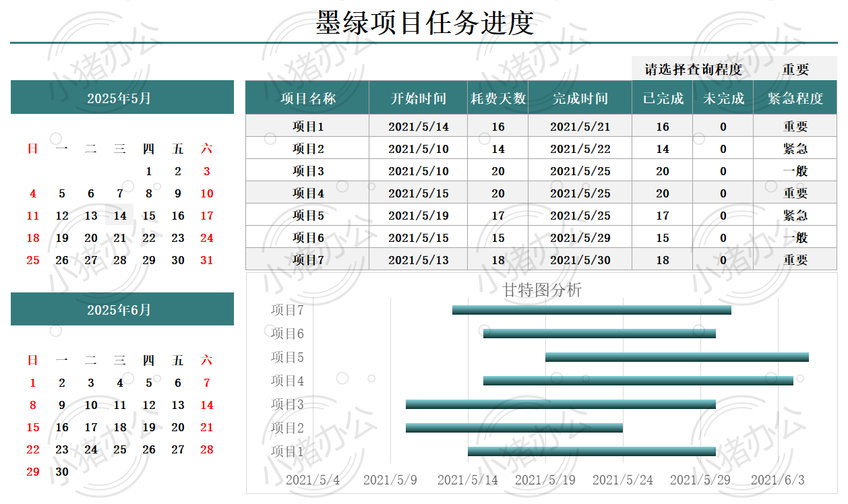Click the 项目2 bar in Gantt chart

tap(514, 428)
